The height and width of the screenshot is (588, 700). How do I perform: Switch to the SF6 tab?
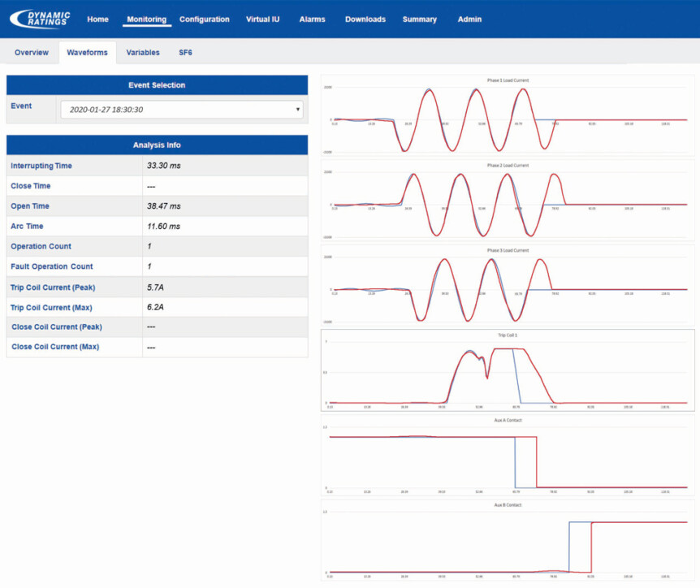pos(186,52)
